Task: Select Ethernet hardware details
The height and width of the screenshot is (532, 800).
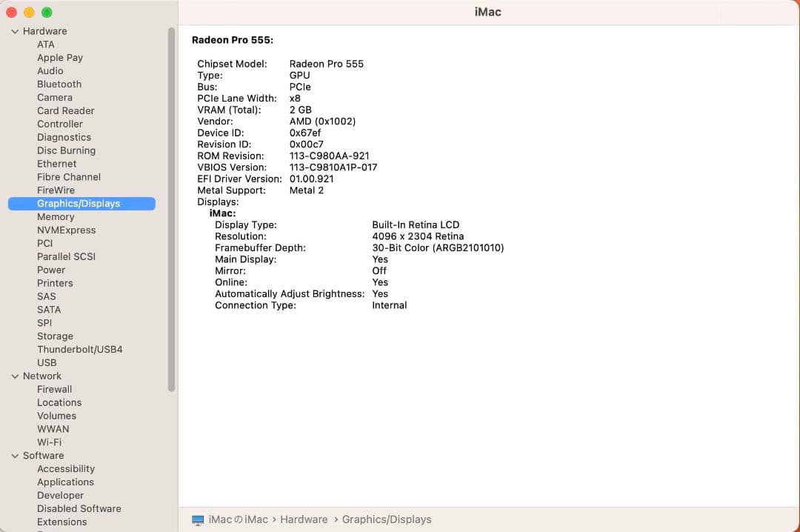Action: (x=57, y=164)
